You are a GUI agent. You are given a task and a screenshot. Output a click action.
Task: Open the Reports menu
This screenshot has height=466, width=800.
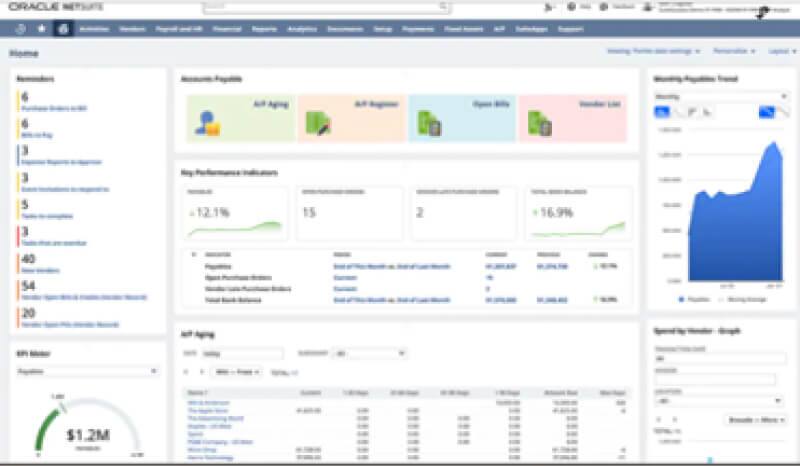pos(264,29)
